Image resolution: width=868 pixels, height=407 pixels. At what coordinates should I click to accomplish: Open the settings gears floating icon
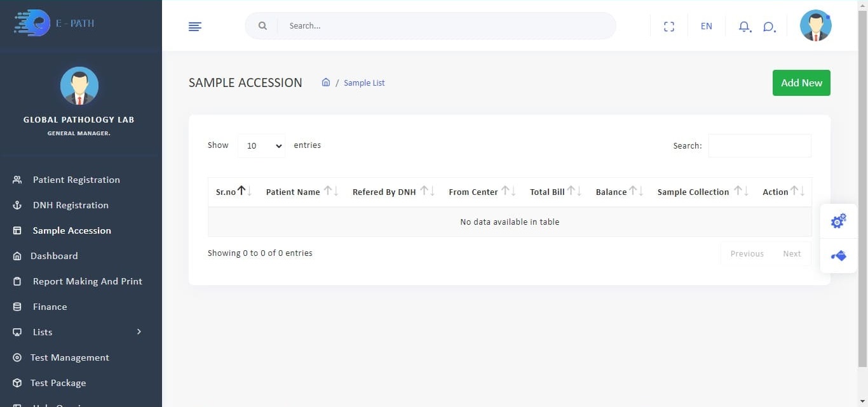point(838,221)
